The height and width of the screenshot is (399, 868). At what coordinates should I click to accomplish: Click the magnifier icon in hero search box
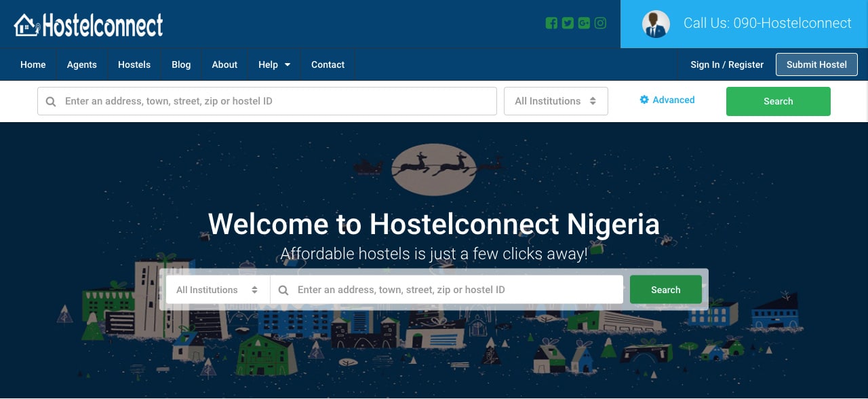pos(283,290)
